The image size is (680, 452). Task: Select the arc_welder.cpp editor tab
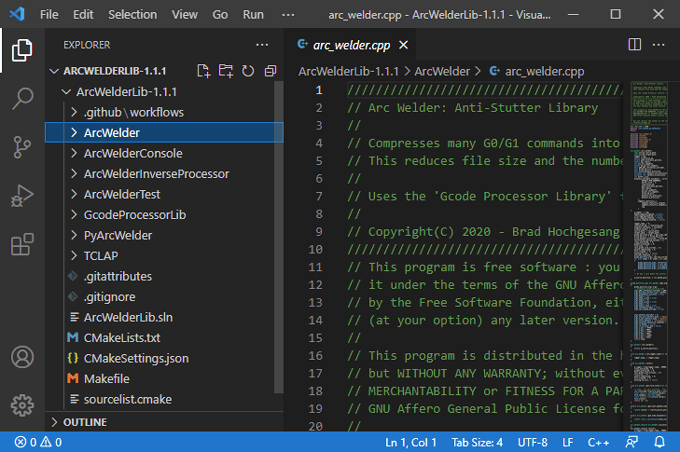click(x=349, y=45)
